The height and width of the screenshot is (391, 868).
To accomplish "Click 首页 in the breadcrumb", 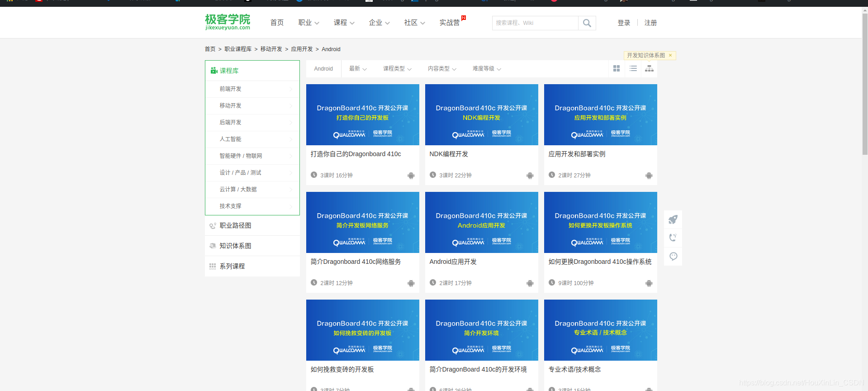I will coord(210,49).
